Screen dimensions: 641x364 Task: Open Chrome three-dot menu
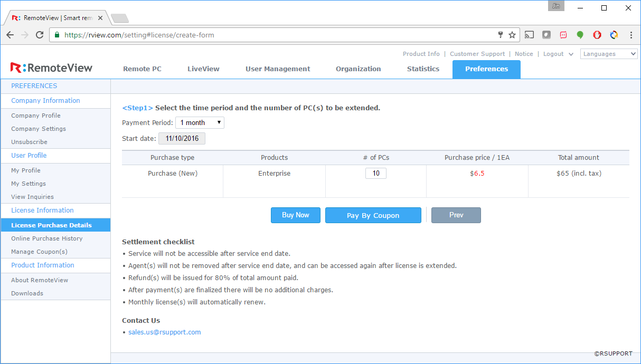(x=631, y=35)
